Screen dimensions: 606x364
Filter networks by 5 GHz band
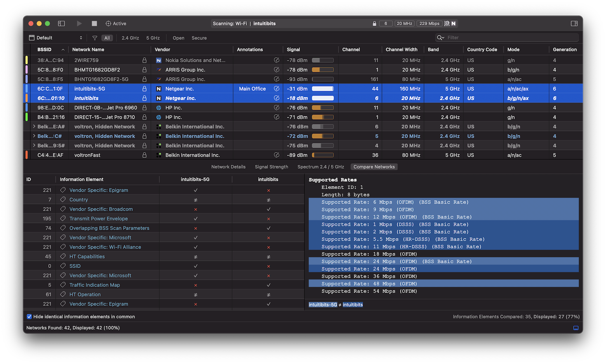pyautogui.click(x=153, y=38)
